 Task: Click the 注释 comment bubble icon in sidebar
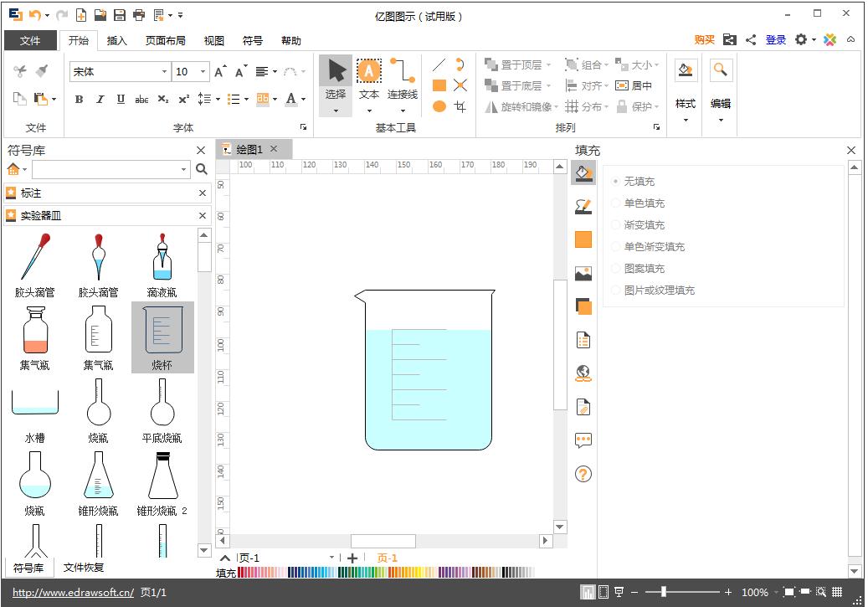(583, 440)
